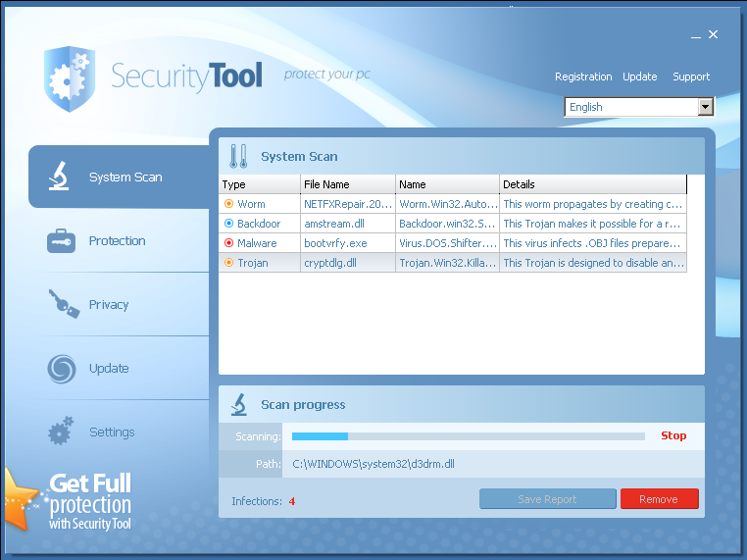
Task: Open the Settings section
Action: click(x=112, y=433)
